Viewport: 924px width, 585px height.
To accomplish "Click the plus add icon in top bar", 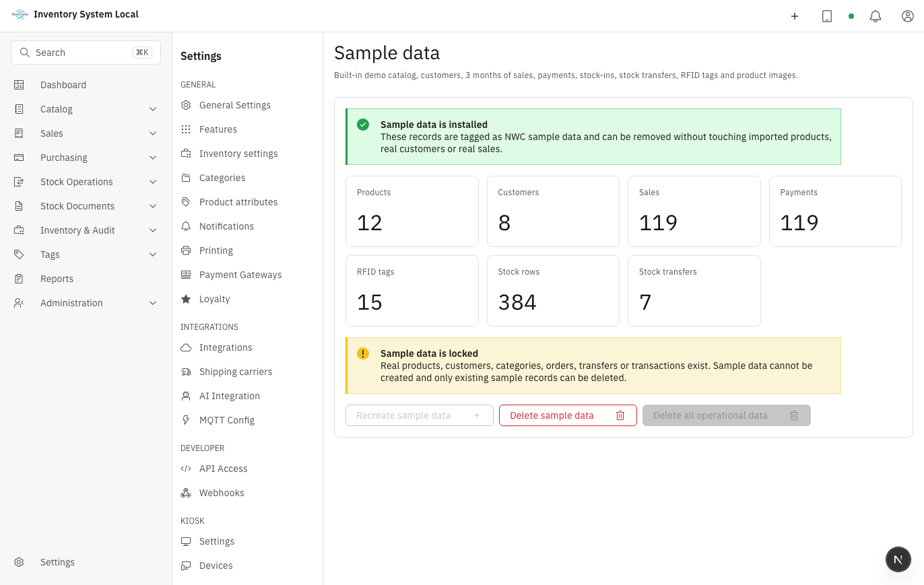I will click(795, 16).
